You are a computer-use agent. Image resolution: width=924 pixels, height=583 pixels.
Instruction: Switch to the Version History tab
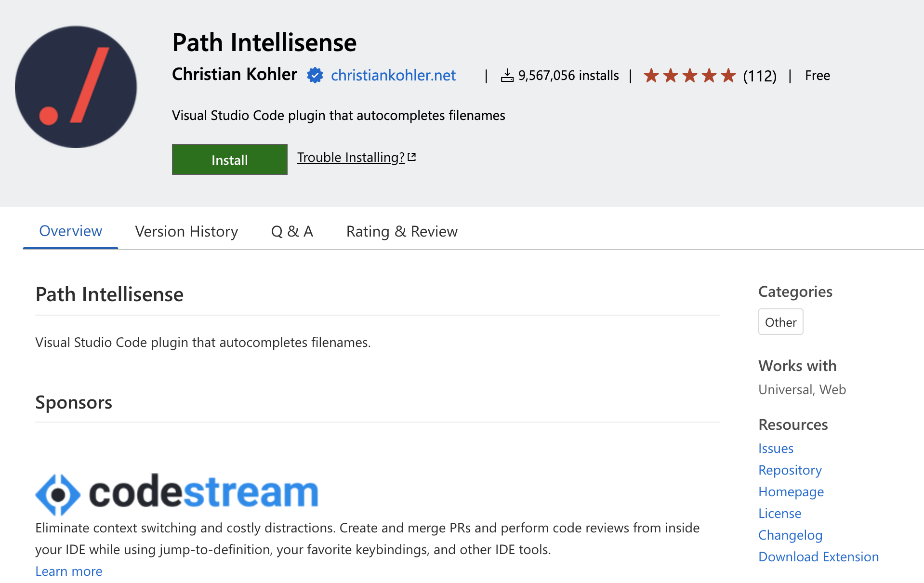click(186, 232)
